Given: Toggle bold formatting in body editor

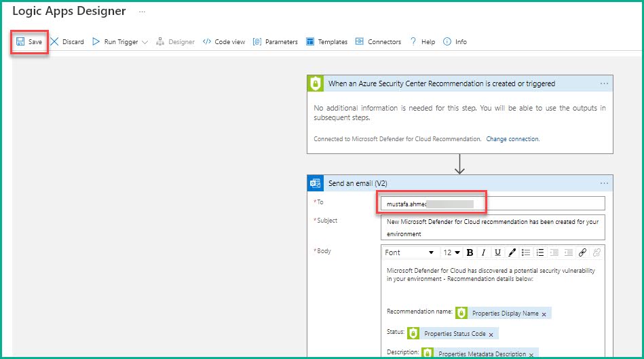Looking at the screenshot, I should tap(470, 252).
